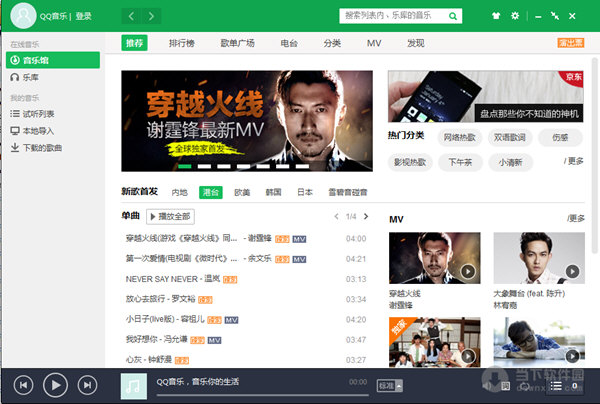Select the 网络热歌 category tag
Screen dimensions: 600x404
tap(460, 137)
